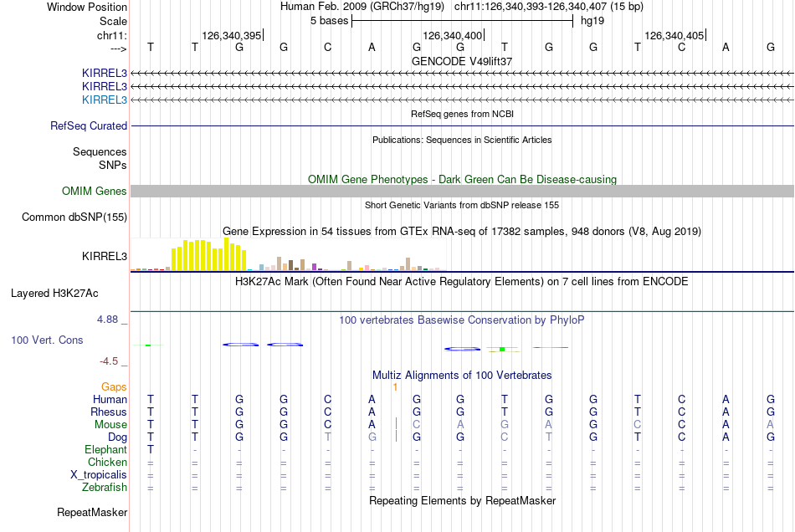
Task: Select the Human alignment row label
Action: tap(110, 399)
